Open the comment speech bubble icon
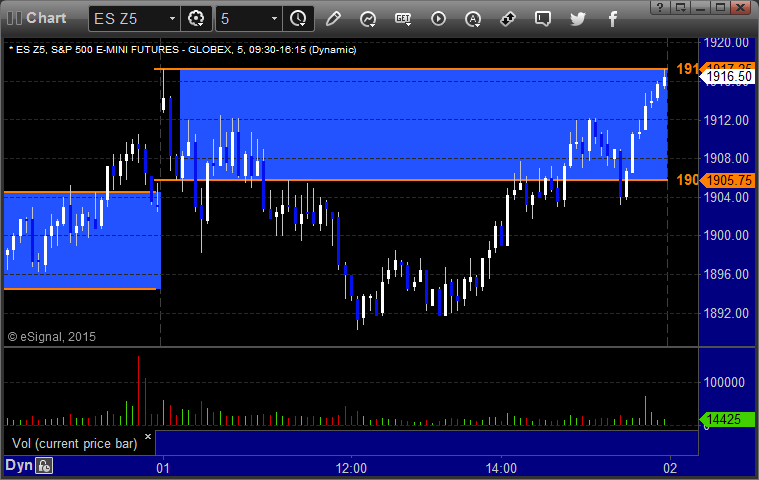This screenshot has width=759, height=480. pyautogui.click(x=543, y=19)
